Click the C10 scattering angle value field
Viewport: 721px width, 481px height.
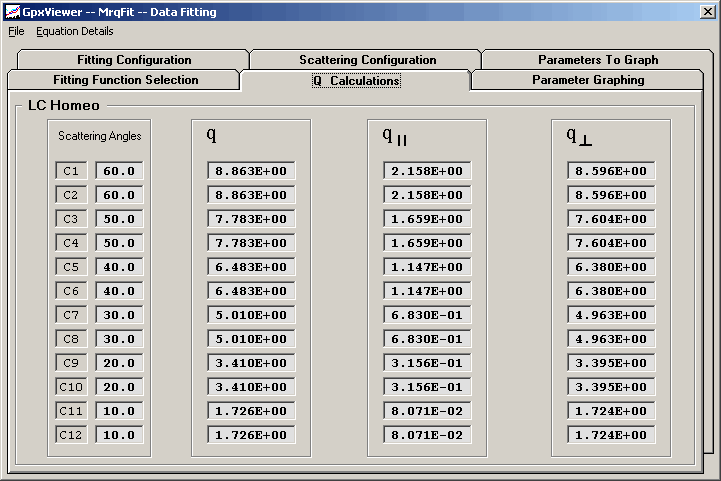(119, 387)
